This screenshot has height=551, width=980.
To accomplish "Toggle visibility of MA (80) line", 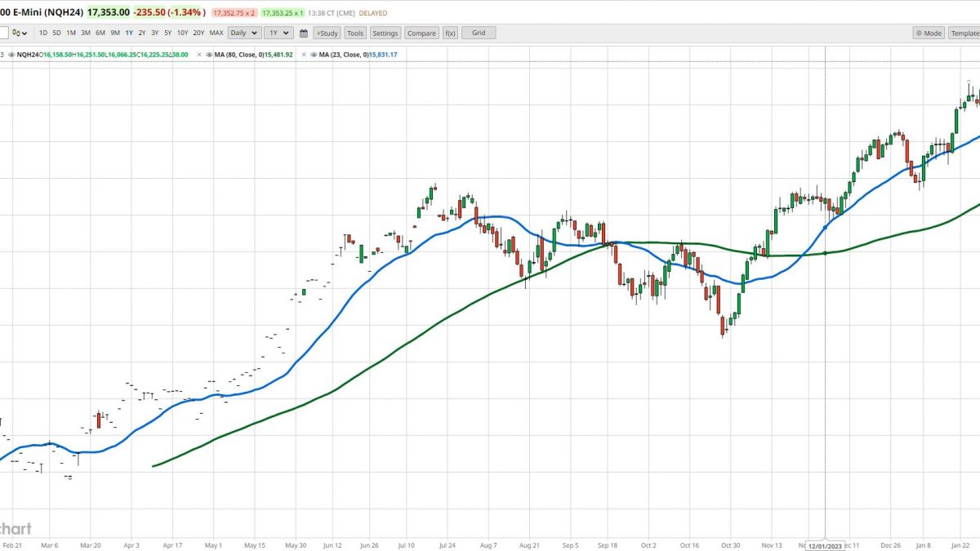I will click(x=209, y=55).
